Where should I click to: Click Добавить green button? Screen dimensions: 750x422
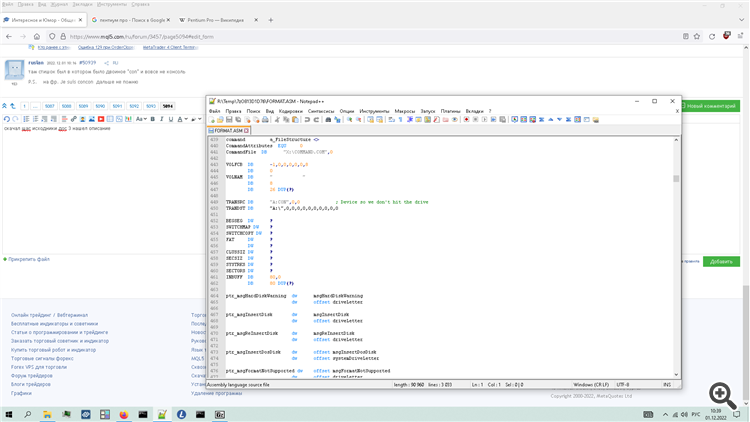point(721,262)
